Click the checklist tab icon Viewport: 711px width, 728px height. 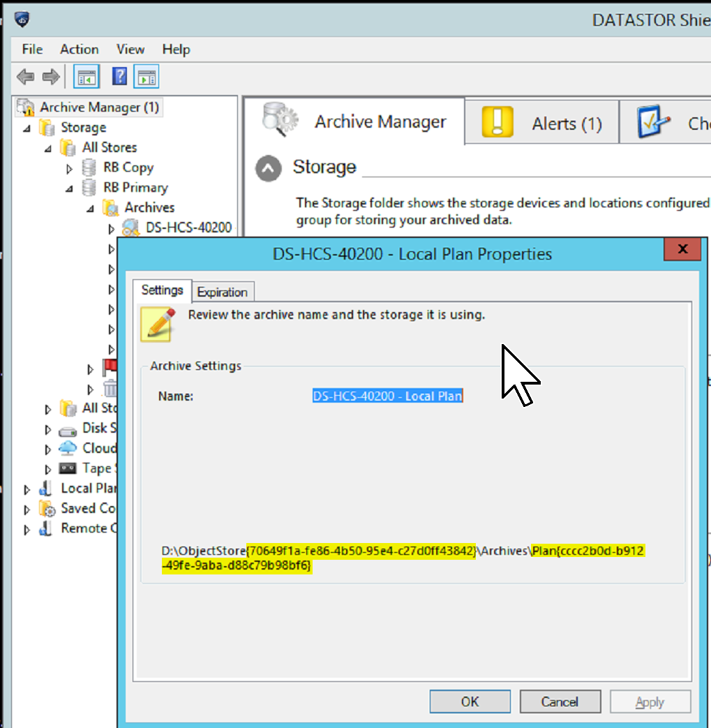[x=654, y=121]
